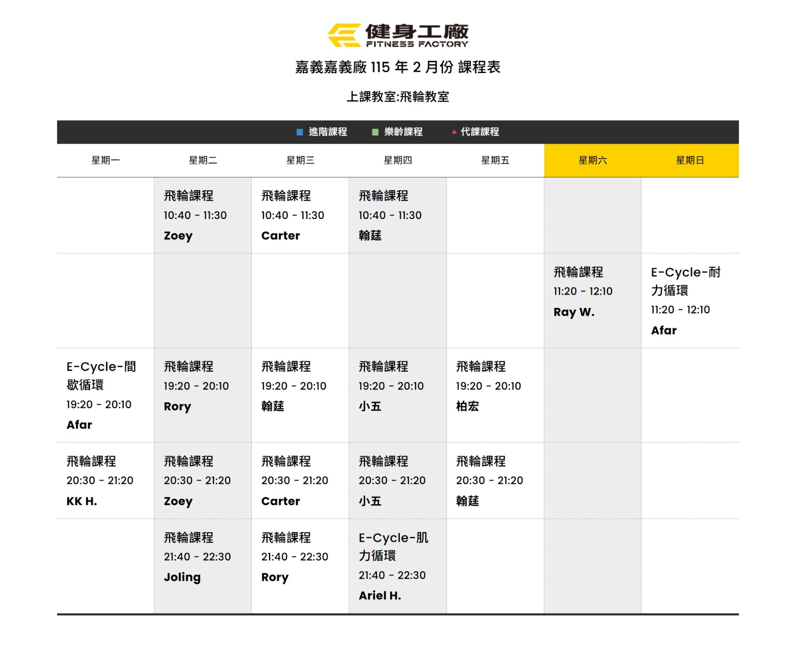Image resolution: width=796 pixels, height=672 pixels.
Task: Select the 星期六 yellow column header
Action: [592, 161]
